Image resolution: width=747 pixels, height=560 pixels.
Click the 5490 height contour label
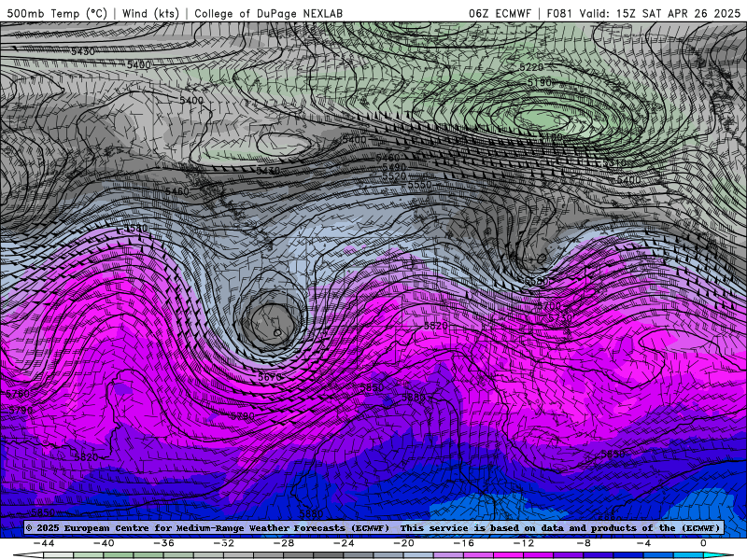394,167
